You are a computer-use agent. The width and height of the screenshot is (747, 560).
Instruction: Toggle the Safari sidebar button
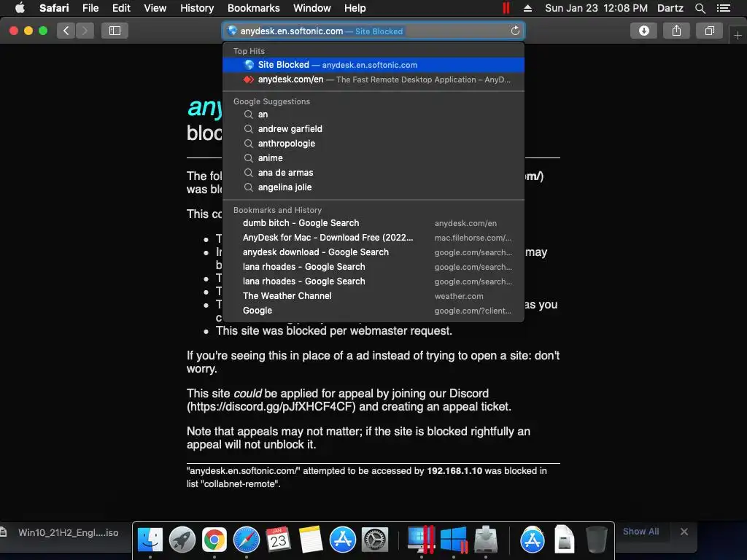[115, 31]
